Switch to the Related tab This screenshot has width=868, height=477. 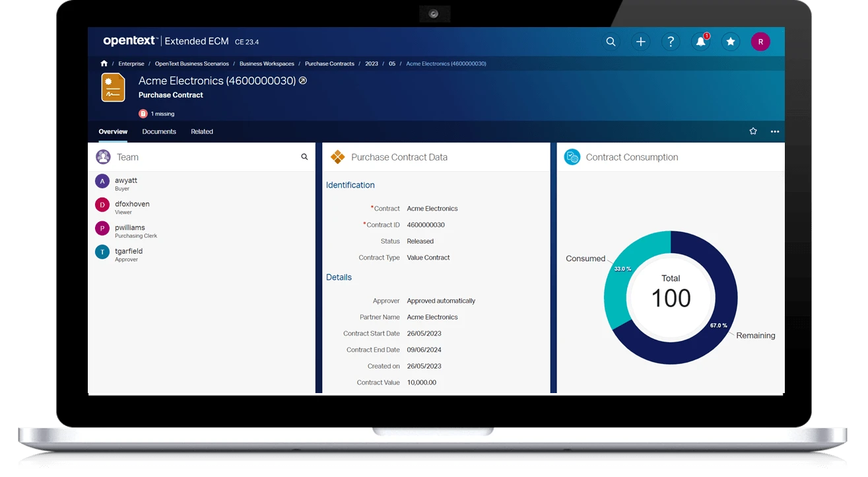[x=202, y=131]
